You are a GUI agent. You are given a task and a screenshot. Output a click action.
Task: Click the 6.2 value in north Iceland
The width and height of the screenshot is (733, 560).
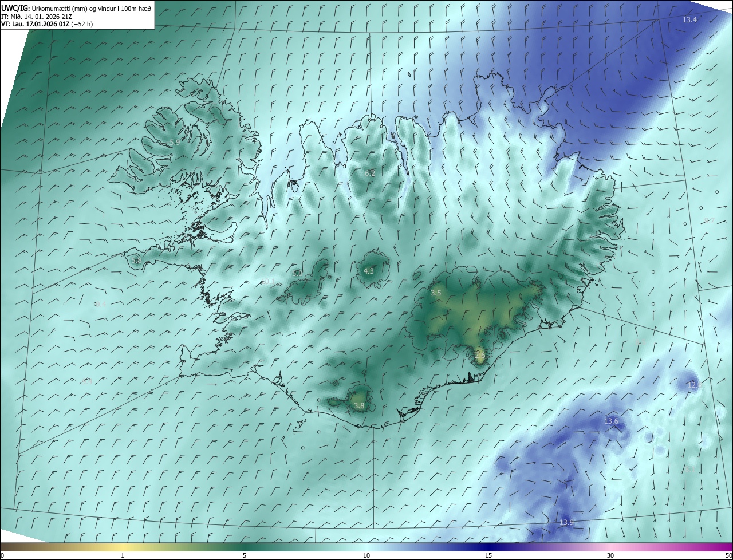pos(369,173)
